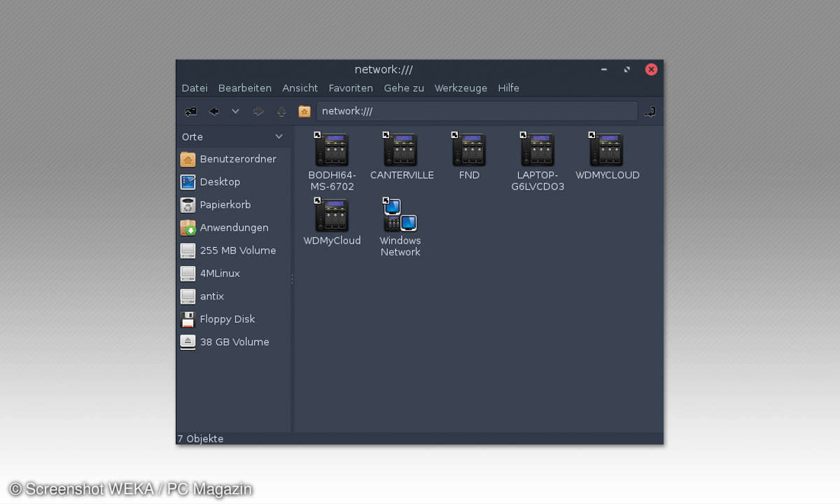840x504 pixels.
Task: Select the Floppy Disk entry
Action: (x=234, y=319)
